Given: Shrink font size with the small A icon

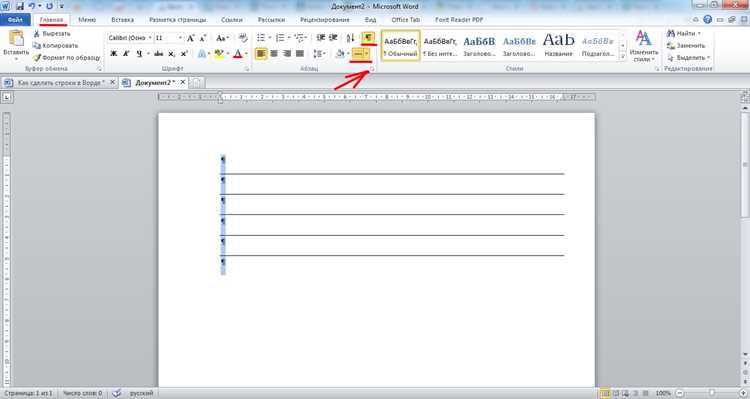Looking at the screenshot, I should 202,38.
